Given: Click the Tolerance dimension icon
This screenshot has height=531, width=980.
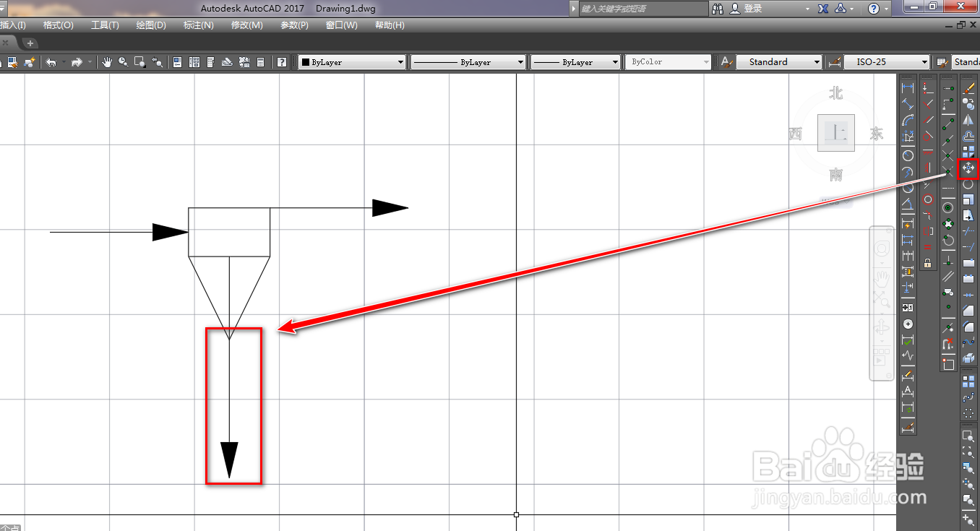Looking at the screenshot, I should [908, 307].
